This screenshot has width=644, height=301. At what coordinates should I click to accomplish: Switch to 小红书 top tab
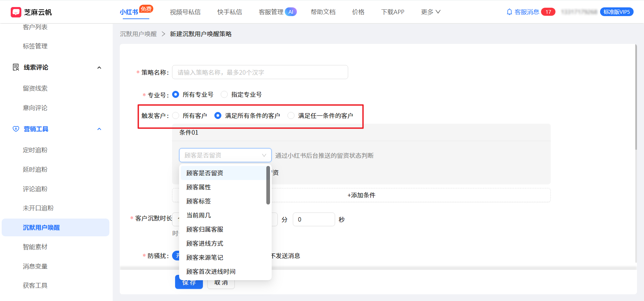pyautogui.click(x=129, y=12)
